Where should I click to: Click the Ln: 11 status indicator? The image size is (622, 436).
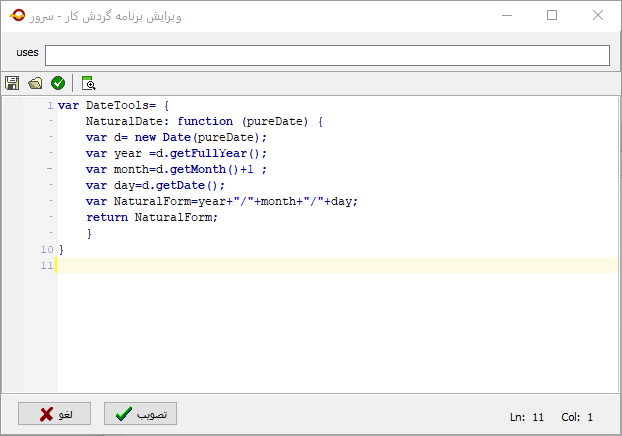pos(527,417)
